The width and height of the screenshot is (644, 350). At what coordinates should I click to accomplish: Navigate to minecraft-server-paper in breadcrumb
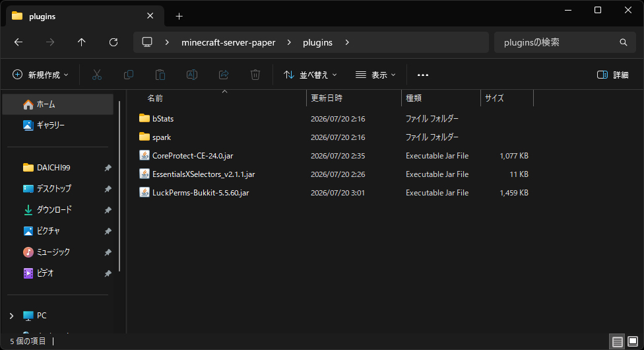(x=228, y=42)
